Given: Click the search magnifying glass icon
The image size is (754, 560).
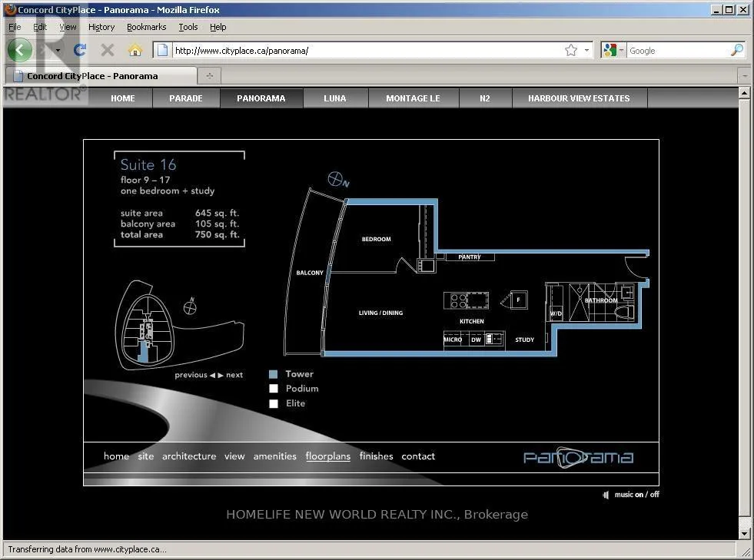Looking at the screenshot, I should pyautogui.click(x=736, y=51).
